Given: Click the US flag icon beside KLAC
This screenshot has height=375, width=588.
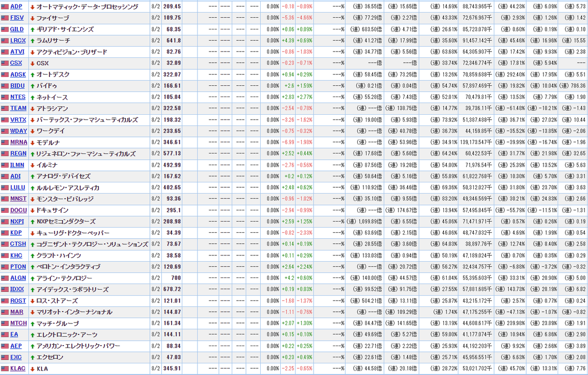Looking at the screenshot, I should pos(5,369).
